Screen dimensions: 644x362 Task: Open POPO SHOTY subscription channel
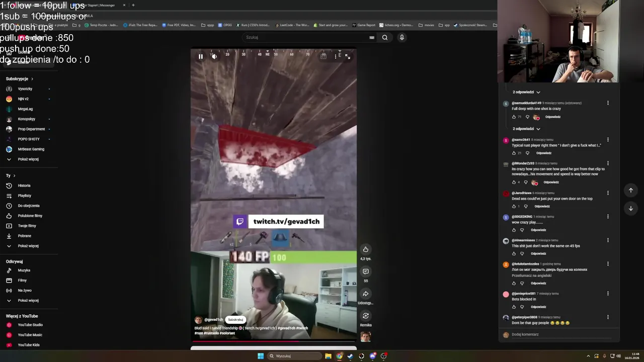[28, 139]
